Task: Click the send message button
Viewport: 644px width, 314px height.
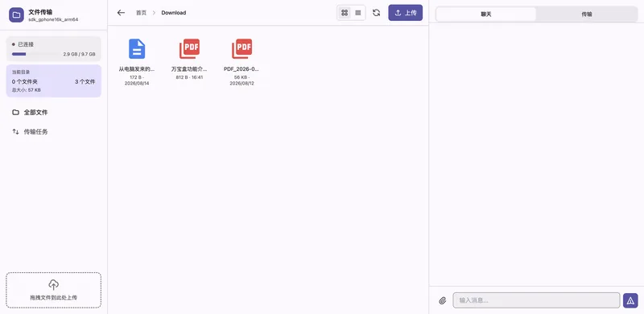Action: (x=630, y=300)
